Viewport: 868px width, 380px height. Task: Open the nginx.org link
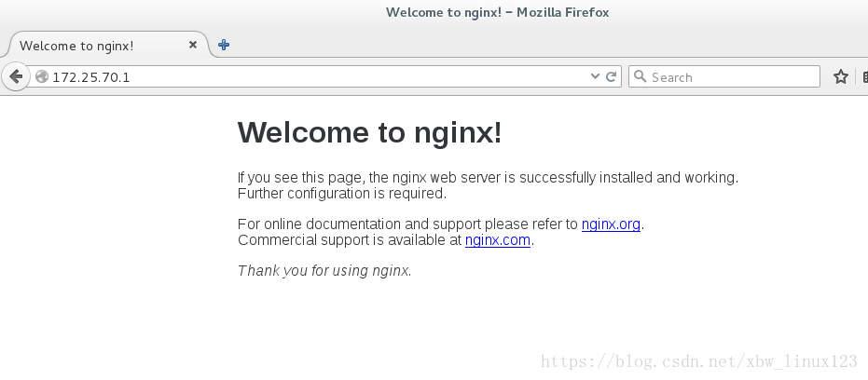611,224
